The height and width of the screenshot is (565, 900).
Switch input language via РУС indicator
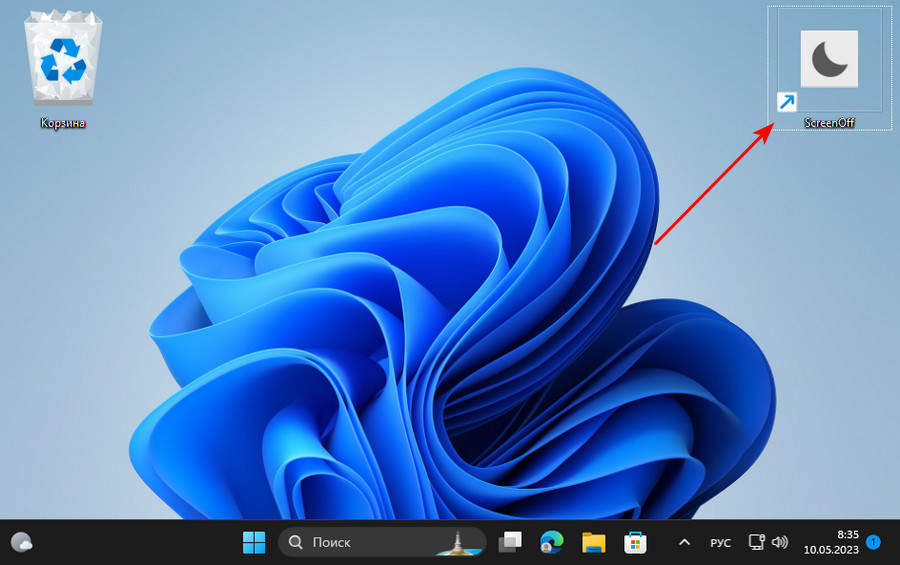720,543
